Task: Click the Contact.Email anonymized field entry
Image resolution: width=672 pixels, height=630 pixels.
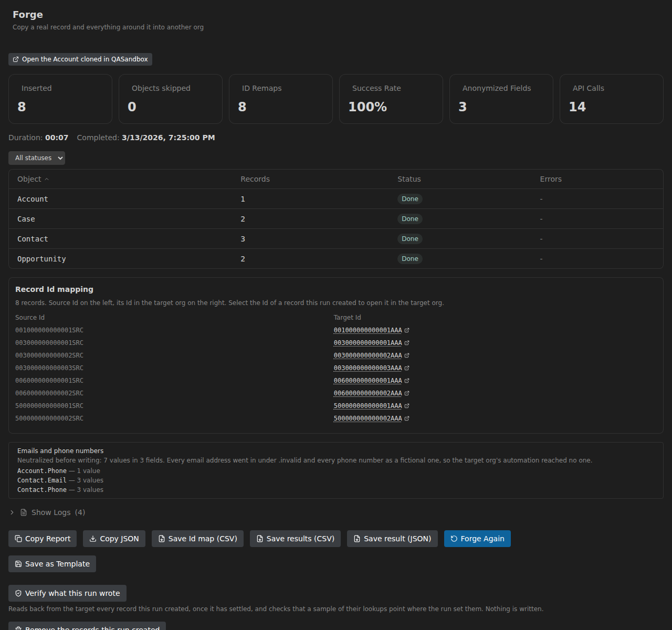Action: 60,480
